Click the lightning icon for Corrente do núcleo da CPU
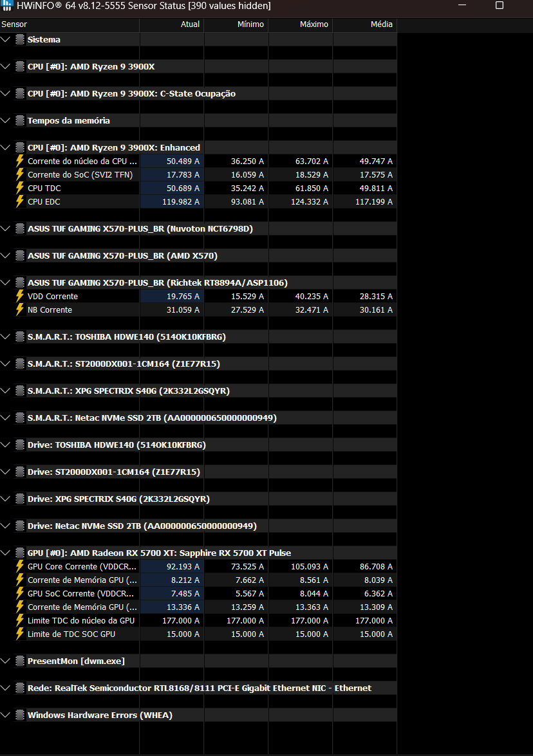Screen dimensions: 533x756 20,161
